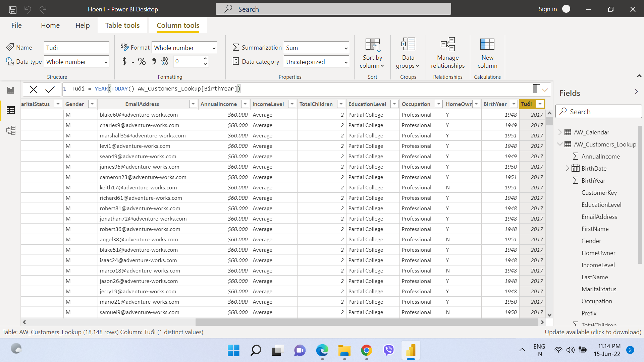Commit the formula with checkmark icon
Viewport: 644px width, 362px height.
(x=50, y=89)
